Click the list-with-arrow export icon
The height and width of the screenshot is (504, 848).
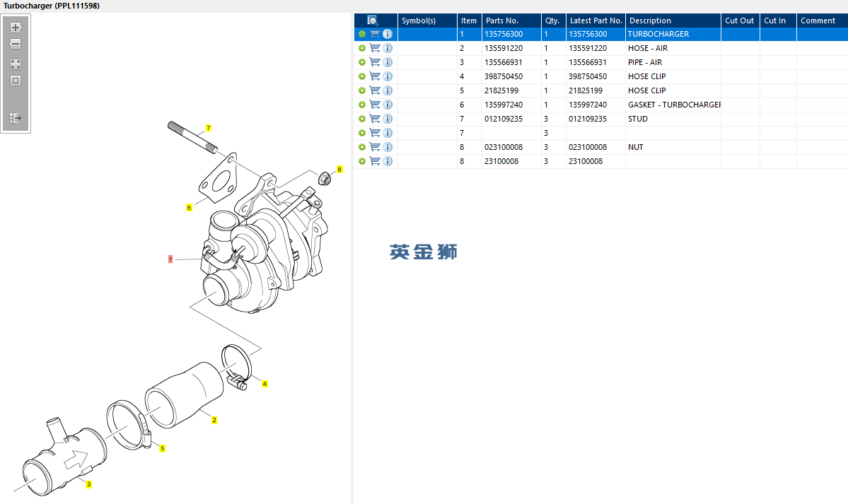(x=16, y=117)
